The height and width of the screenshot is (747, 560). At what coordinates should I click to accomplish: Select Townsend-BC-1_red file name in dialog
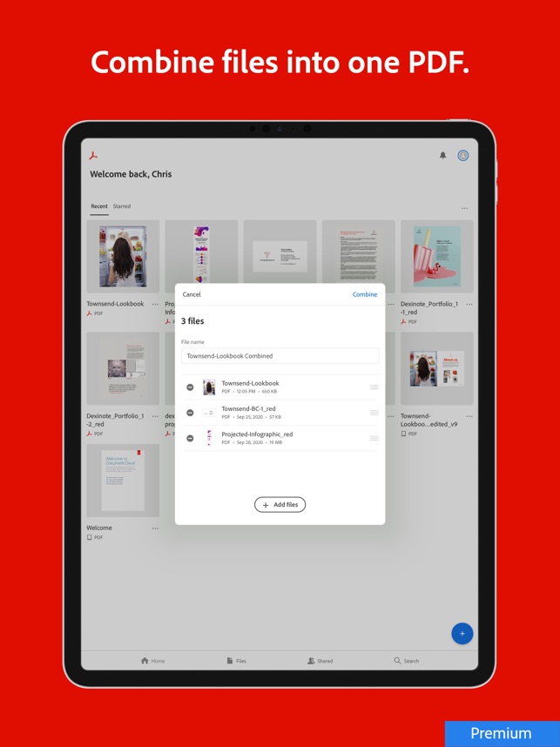tap(248, 408)
